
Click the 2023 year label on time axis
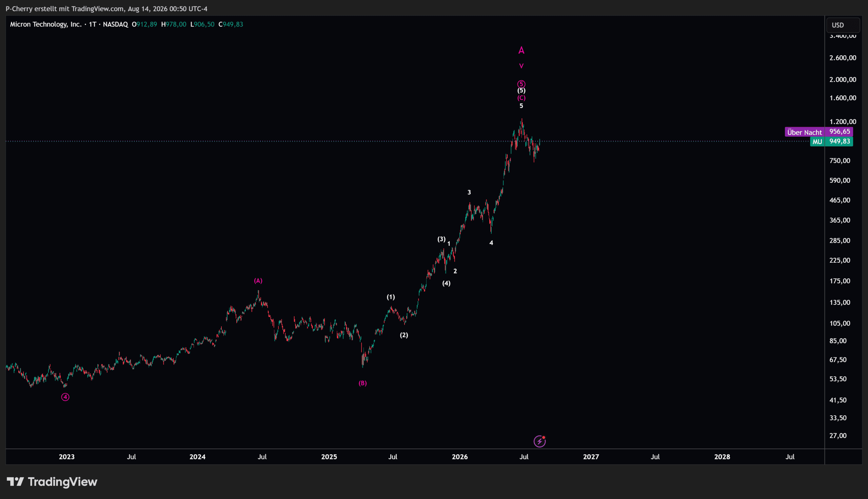tap(66, 457)
